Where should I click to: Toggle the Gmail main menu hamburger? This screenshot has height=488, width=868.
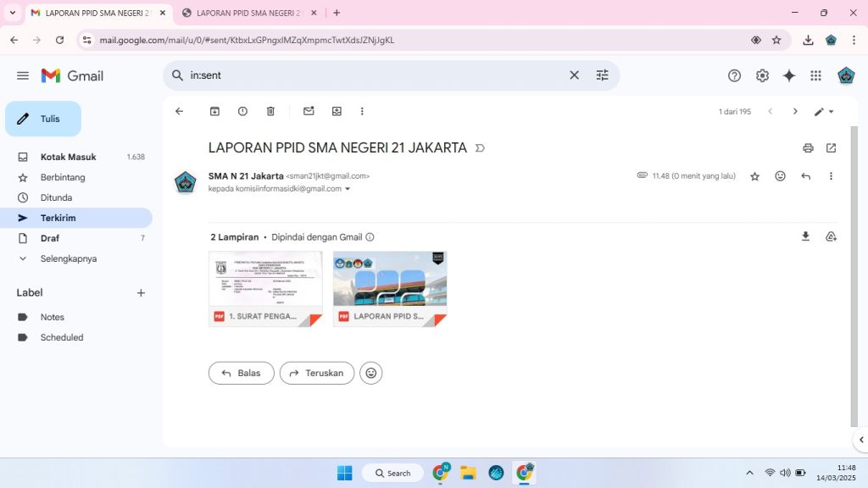coord(23,75)
